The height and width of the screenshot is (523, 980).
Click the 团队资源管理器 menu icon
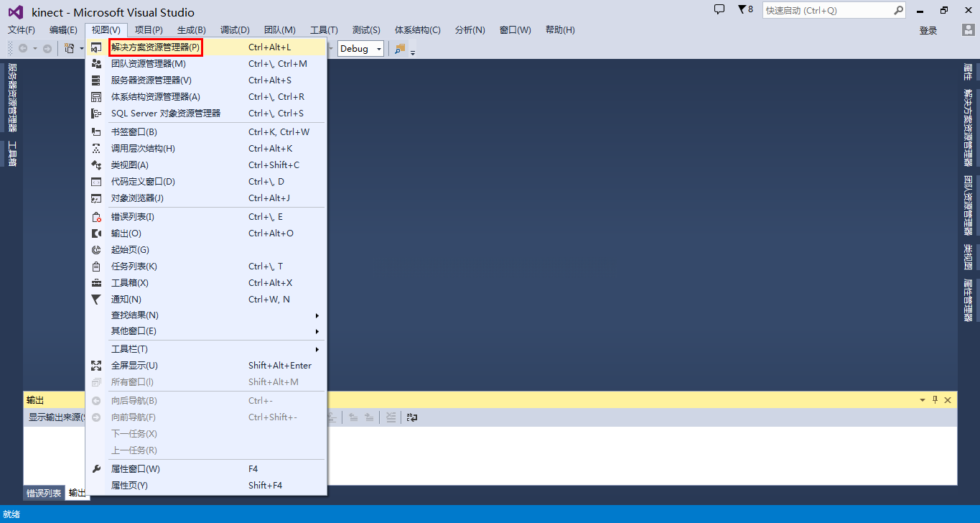coord(96,64)
